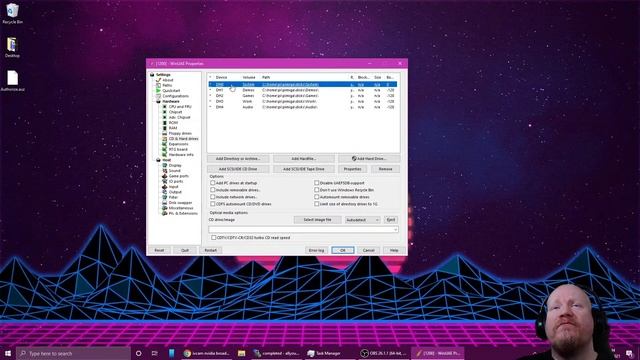Select the DH2 Games drive row
This screenshot has width=640, height=360.
point(302,96)
